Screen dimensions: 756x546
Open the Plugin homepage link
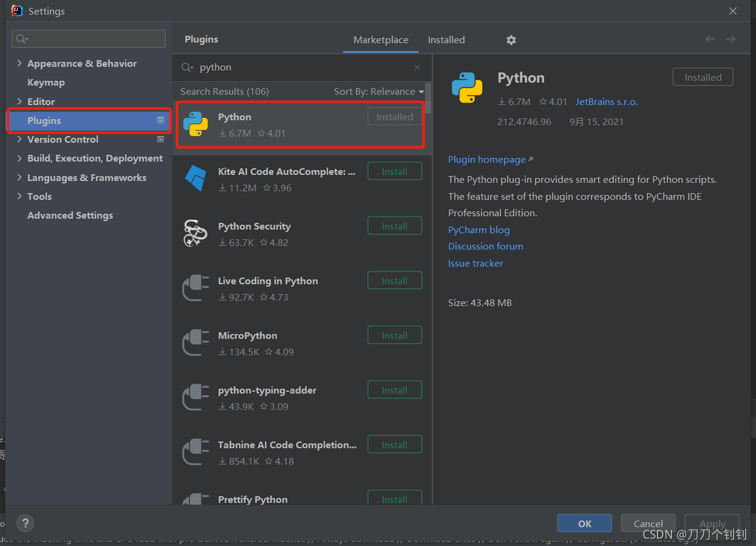[490, 159]
